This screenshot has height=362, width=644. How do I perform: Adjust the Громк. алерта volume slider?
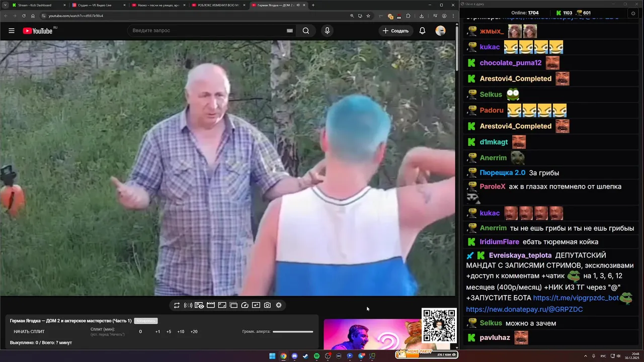click(x=293, y=332)
